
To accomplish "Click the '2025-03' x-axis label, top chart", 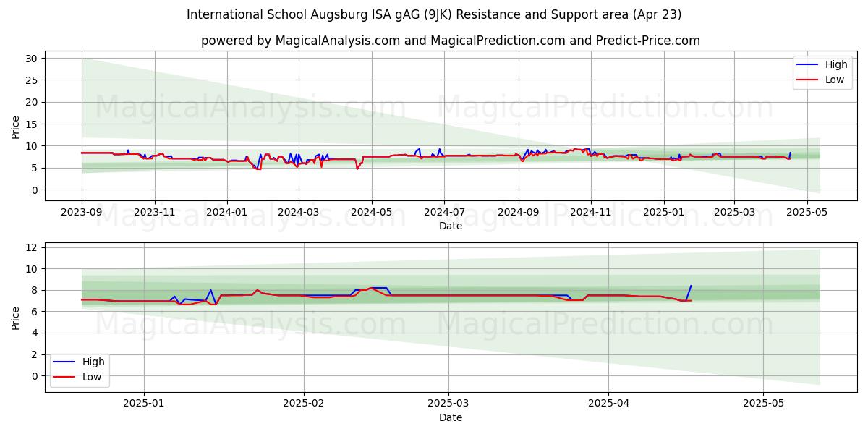I will point(734,212).
